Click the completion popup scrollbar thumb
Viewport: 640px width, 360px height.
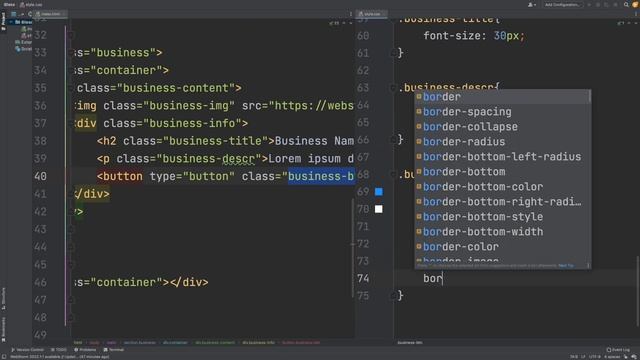tap(589, 97)
